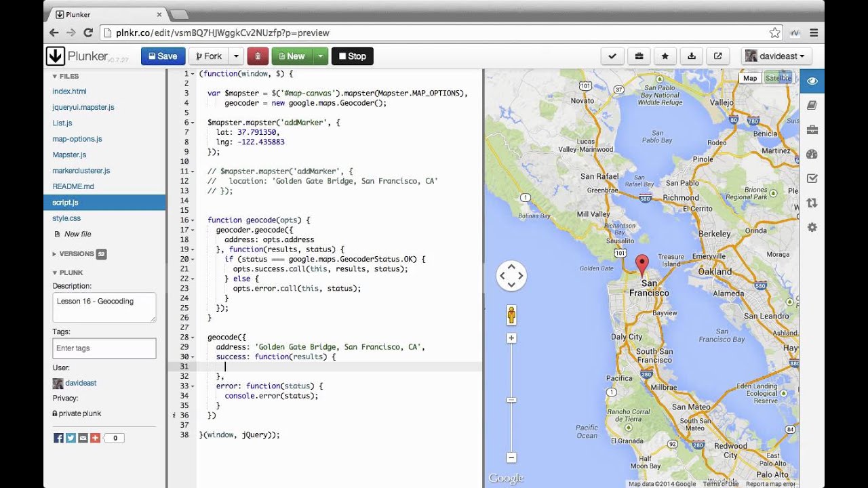Click the orange plus share icon

point(95,439)
